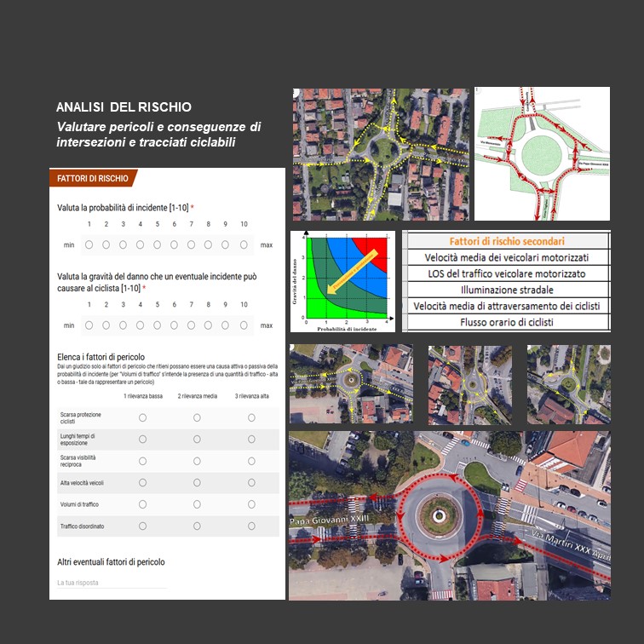Click '2 rilevanza media' column header
The image size is (644, 644).
[x=197, y=396]
